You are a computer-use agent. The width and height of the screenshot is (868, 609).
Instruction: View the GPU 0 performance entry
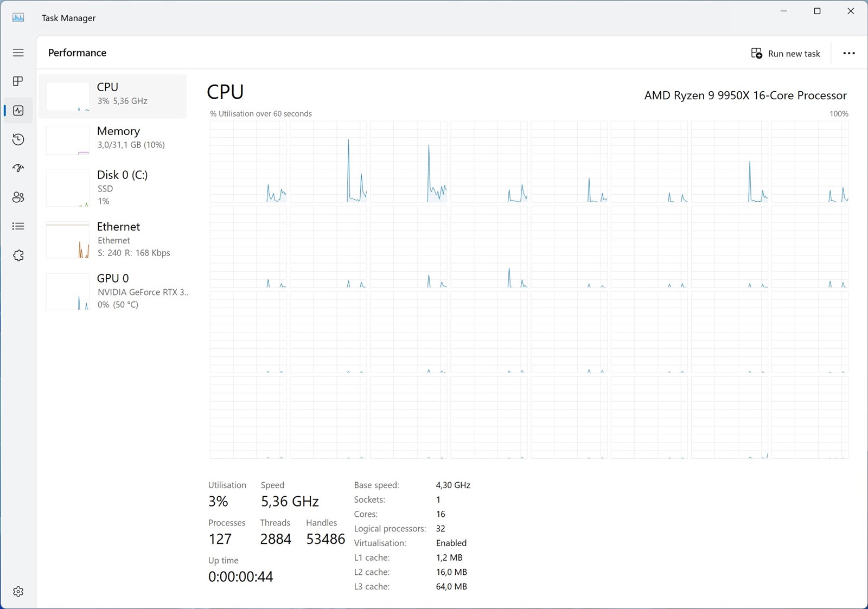113,291
